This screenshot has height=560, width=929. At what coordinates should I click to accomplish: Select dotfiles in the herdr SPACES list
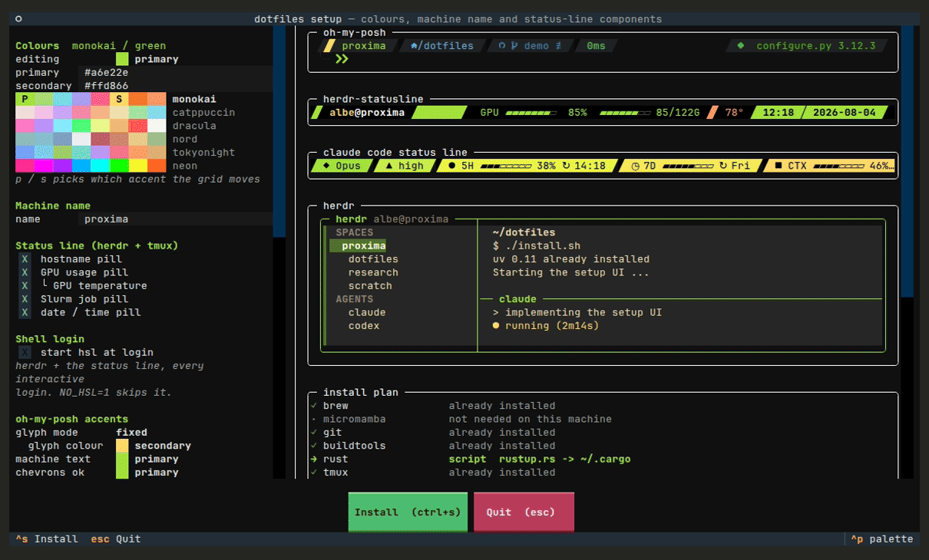click(x=373, y=259)
